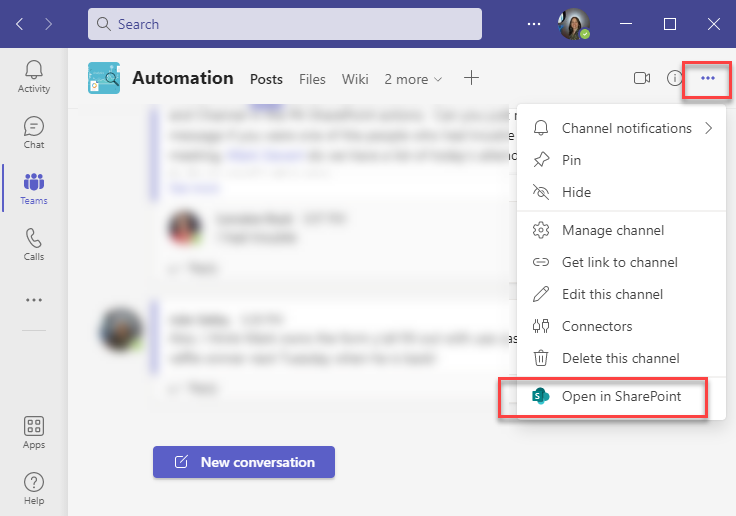Expand the 2 more tabs dropdown
This screenshot has height=516, width=736.
pyautogui.click(x=413, y=79)
